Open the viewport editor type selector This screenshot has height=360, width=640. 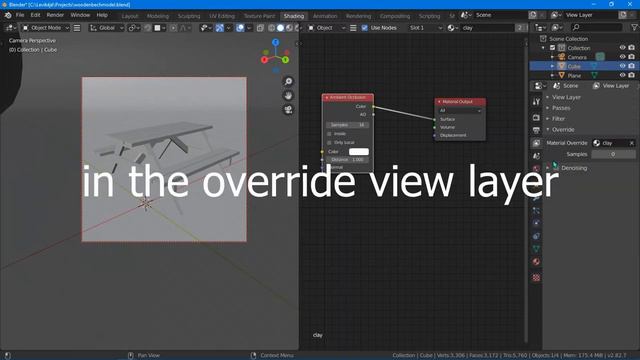point(11,28)
